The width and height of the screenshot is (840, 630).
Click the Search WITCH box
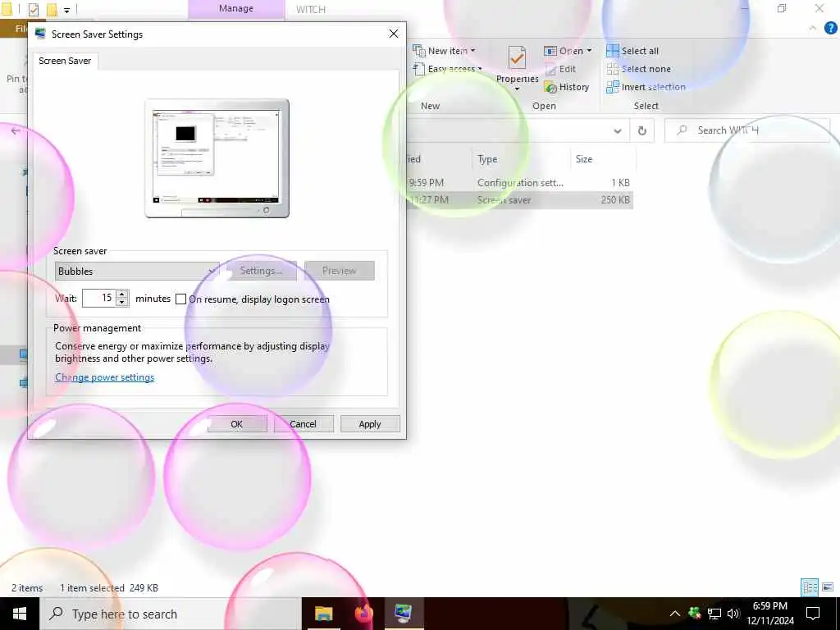(x=748, y=130)
